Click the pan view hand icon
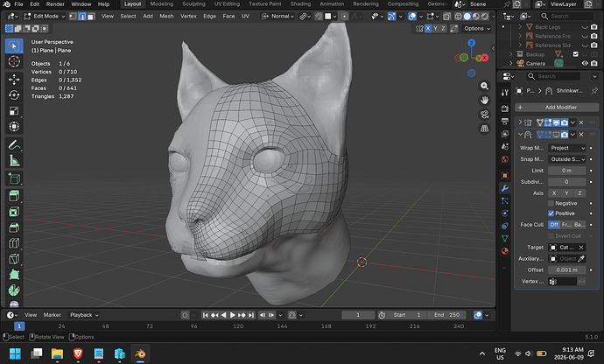This screenshot has width=604, height=364. 485,100
